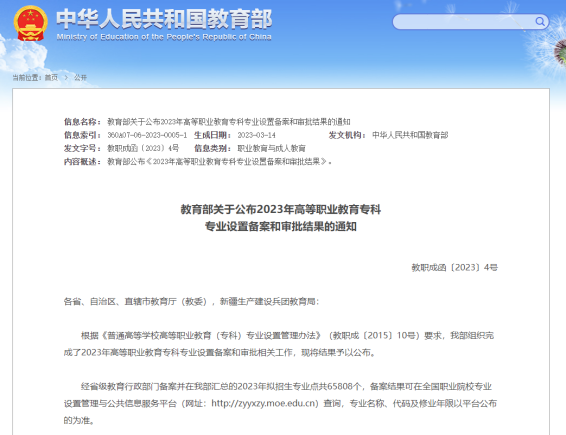The width and height of the screenshot is (566, 435).
Task: Click the 生成日期 value 2023-03-14
Action: tap(256, 135)
